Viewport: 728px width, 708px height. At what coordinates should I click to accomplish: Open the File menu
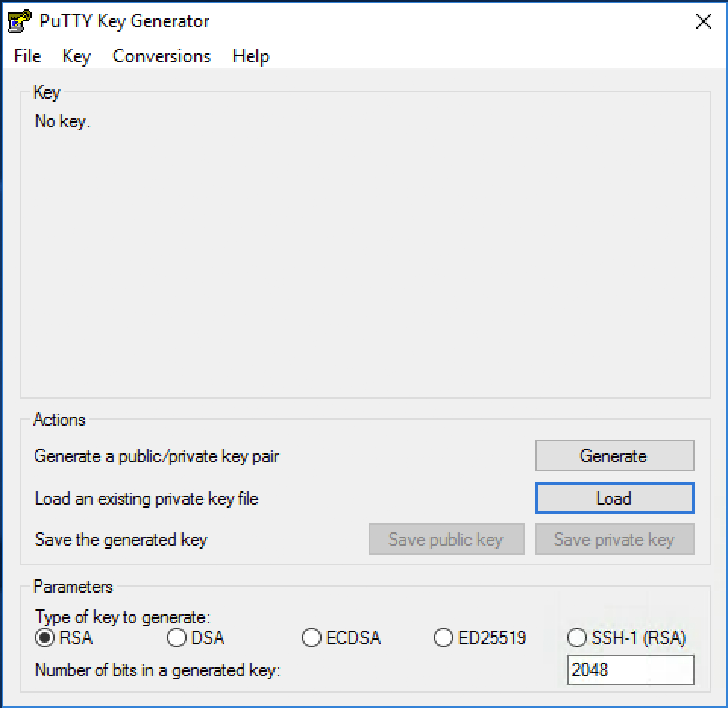tap(27, 56)
